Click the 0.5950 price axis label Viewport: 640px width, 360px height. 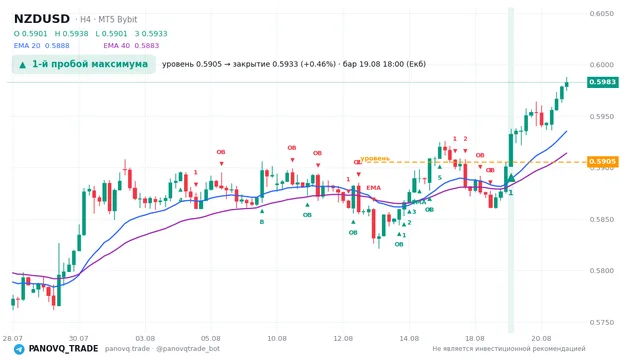pyautogui.click(x=602, y=116)
